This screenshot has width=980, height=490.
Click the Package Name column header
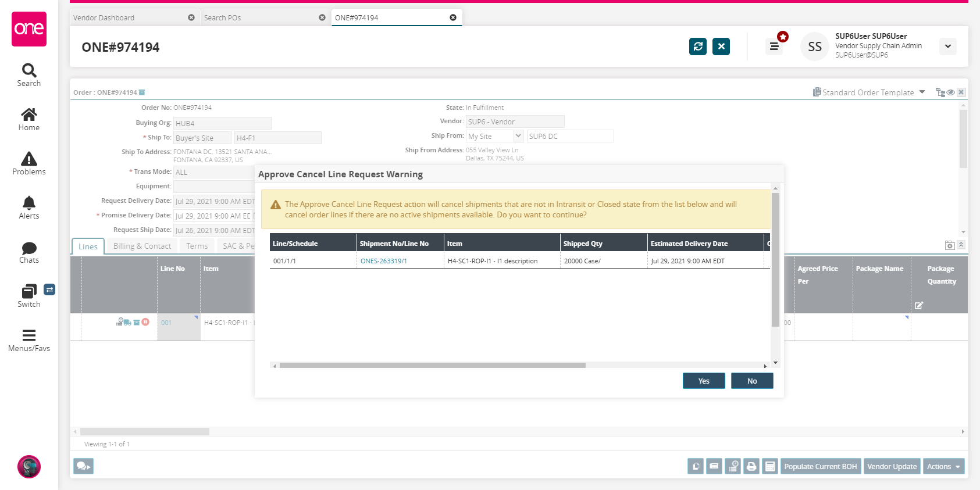882,285
